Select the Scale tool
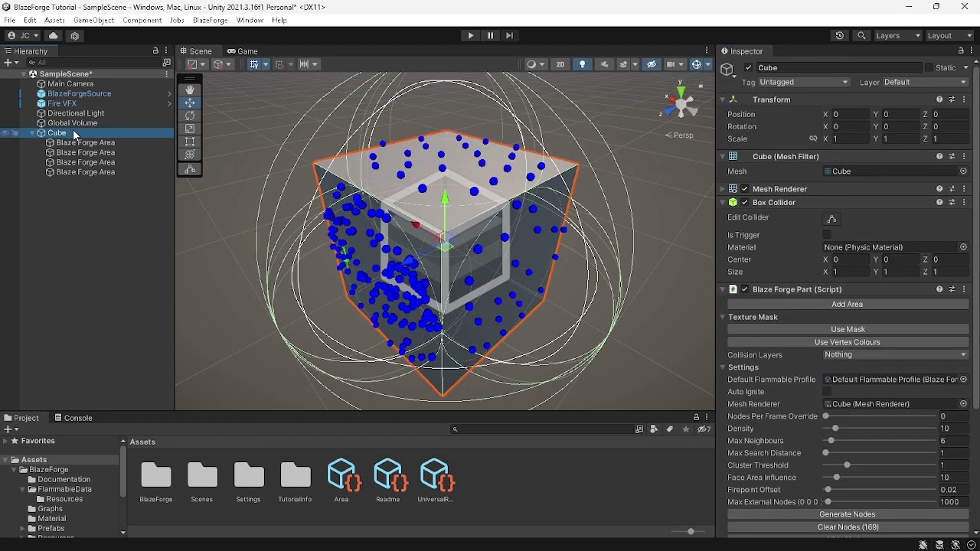The image size is (980, 551). point(190,129)
